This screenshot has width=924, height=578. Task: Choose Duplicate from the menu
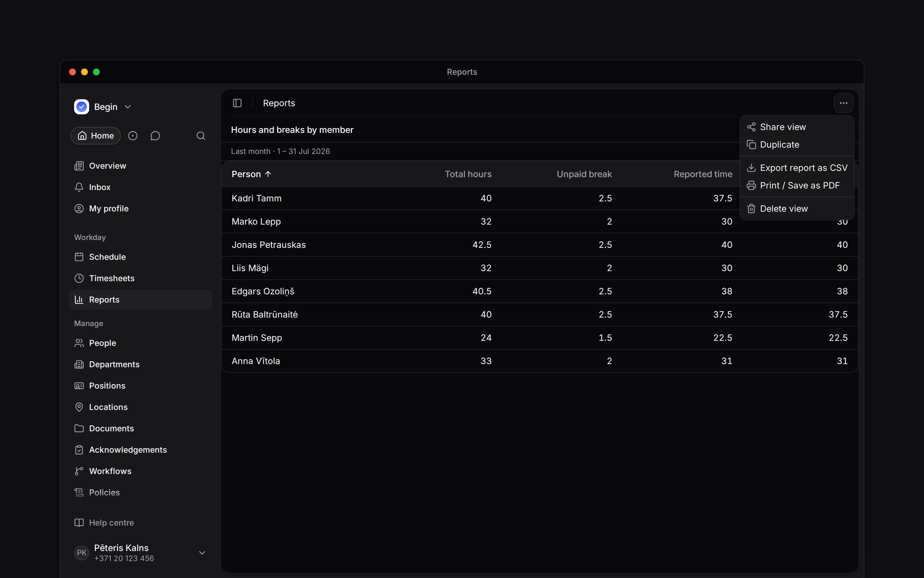pos(797,144)
